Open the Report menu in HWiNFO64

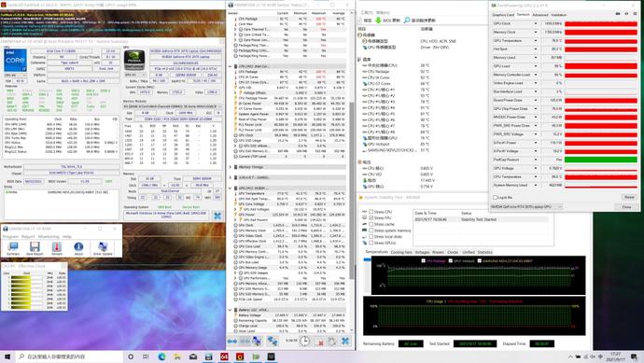point(28,236)
